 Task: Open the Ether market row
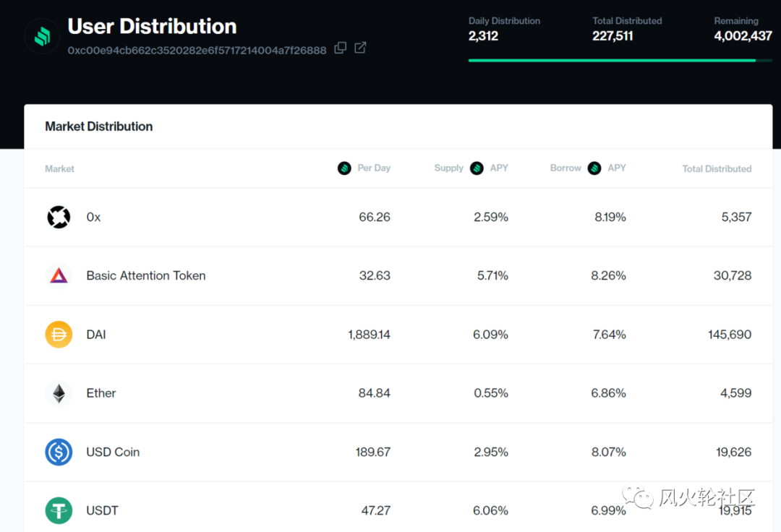point(398,393)
